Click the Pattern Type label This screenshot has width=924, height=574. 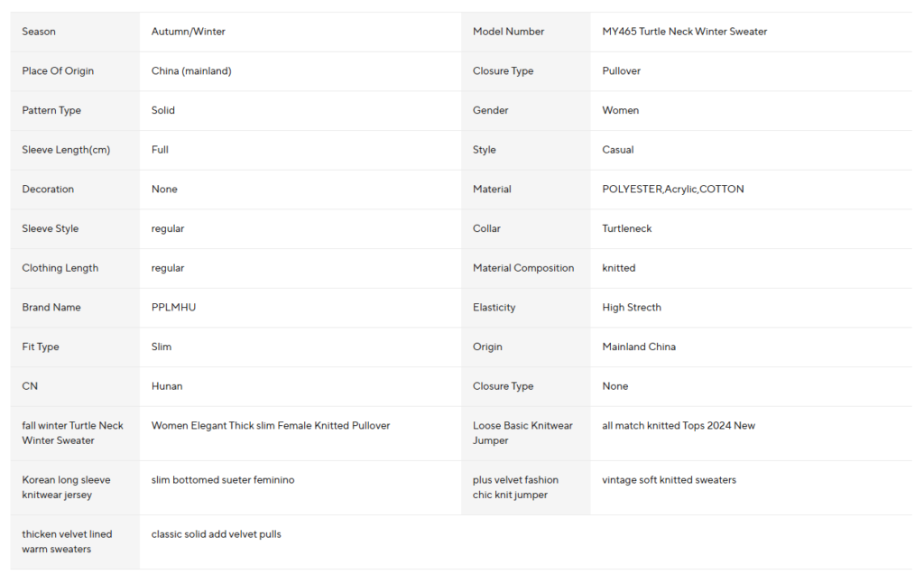pyautogui.click(x=51, y=110)
